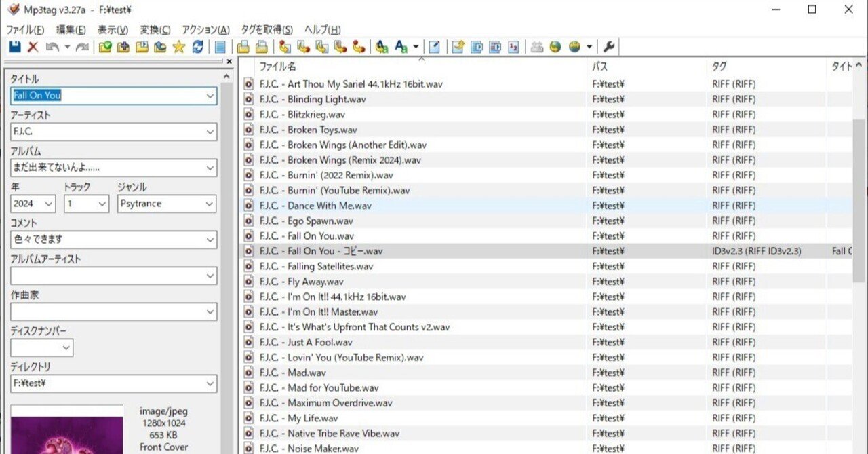868x454 pixels.
Task: Click the yellow star favorites icon
Action: pos(178,47)
